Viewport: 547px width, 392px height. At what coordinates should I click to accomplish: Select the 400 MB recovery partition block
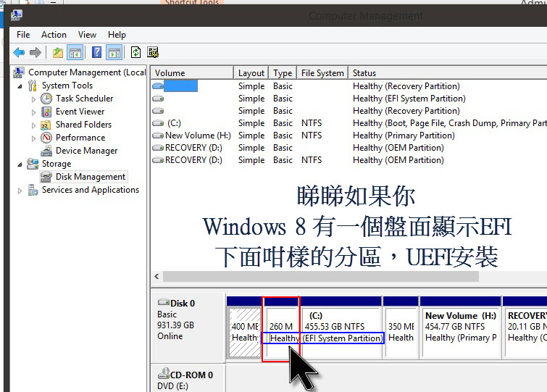[245, 332]
